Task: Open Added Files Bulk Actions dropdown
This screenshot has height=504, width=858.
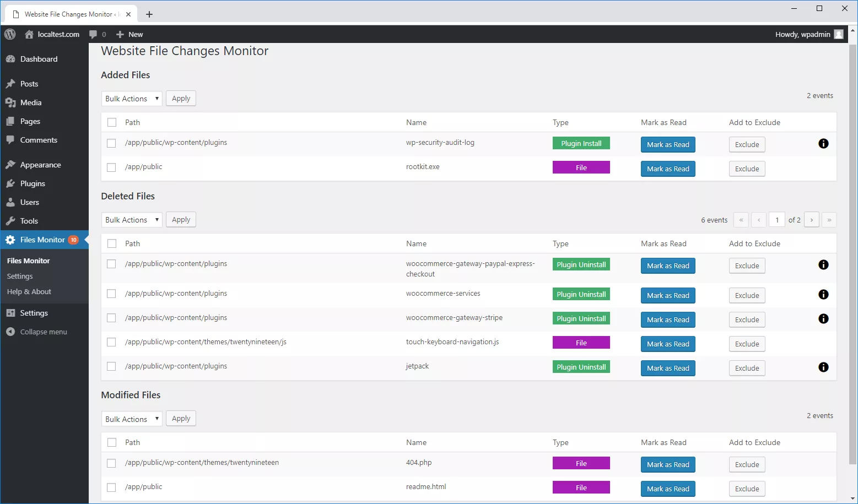Action: [x=132, y=99]
